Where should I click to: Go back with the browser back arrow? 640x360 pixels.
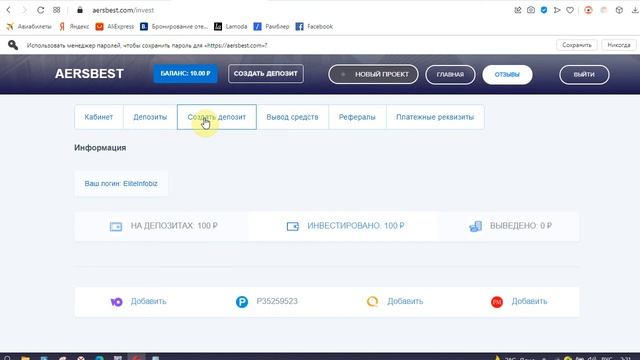coord(9,10)
